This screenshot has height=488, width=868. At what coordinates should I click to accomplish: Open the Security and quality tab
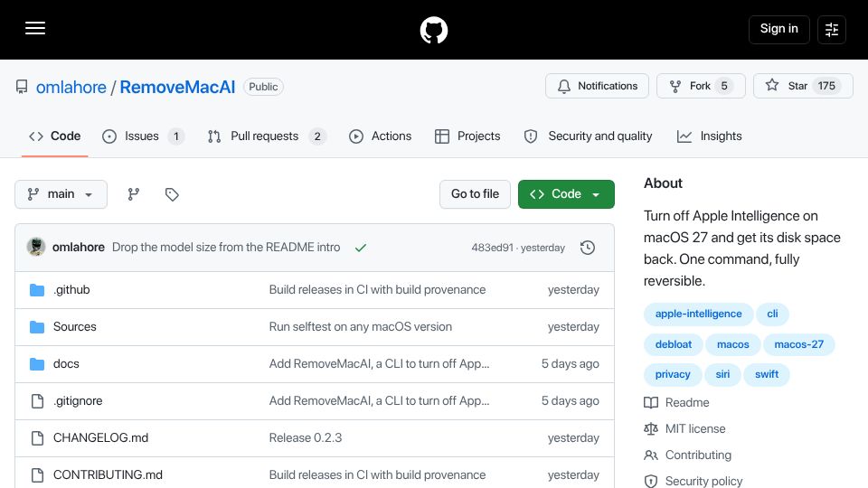(588, 136)
